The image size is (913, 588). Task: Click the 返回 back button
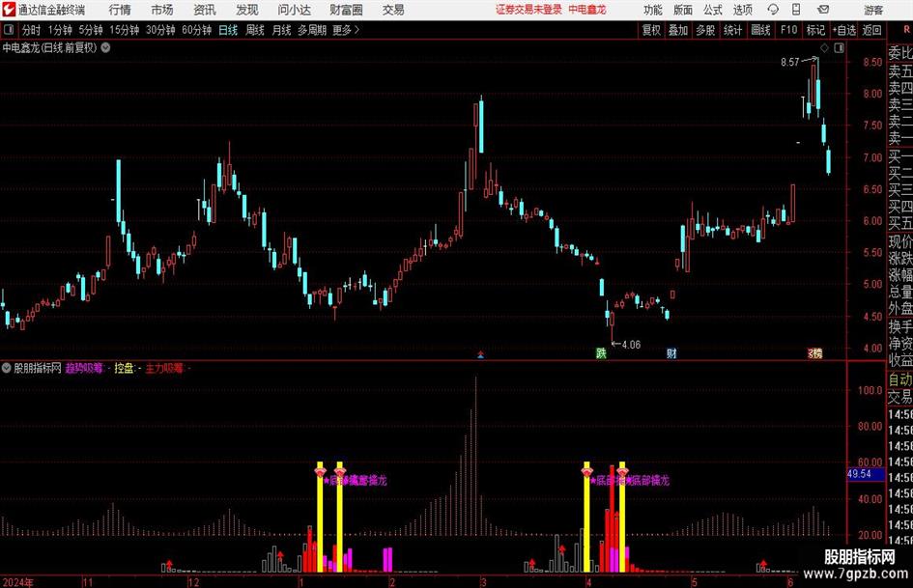click(x=871, y=30)
